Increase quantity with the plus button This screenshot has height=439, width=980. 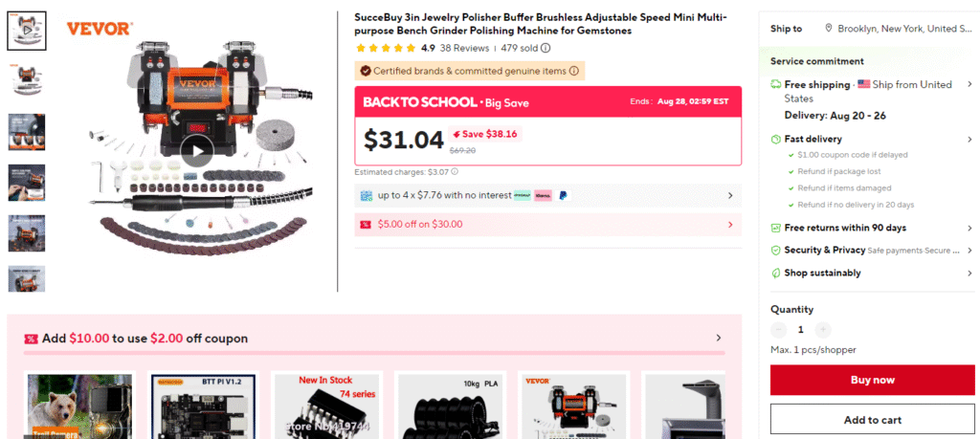pos(824,330)
